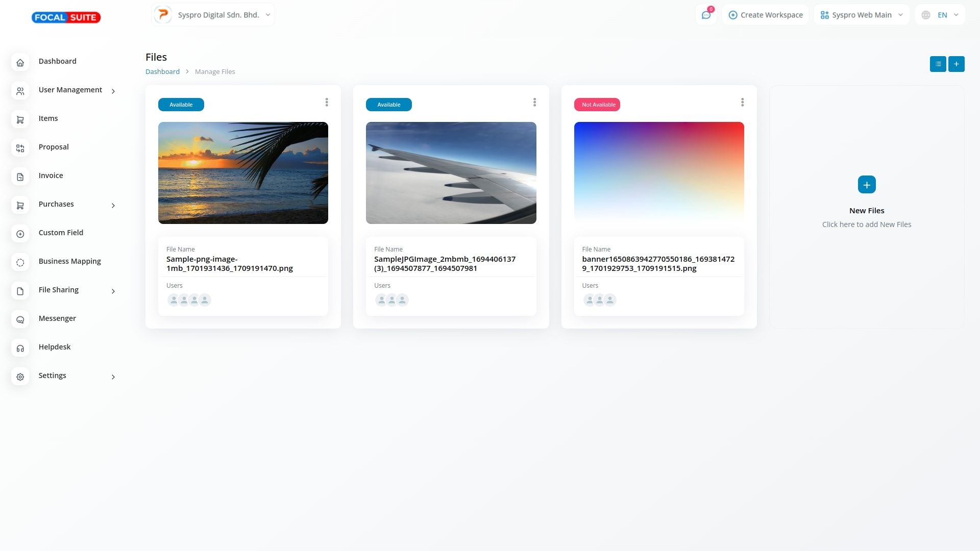Screen dimensions: 980x551
Task: Click the airplane wing image thumbnail
Action: point(451,173)
